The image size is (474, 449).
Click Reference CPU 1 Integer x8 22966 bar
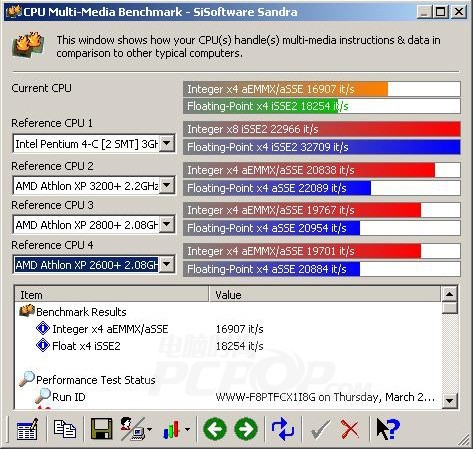[x=322, y=129]
